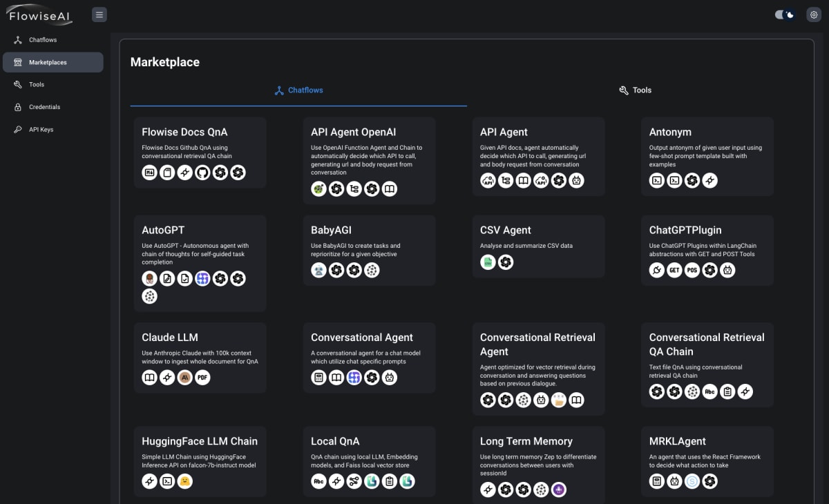The height and width of the screenshot is (504, 829).
Task: Click the API Agent OpenAI title
Action: (354, 132)
